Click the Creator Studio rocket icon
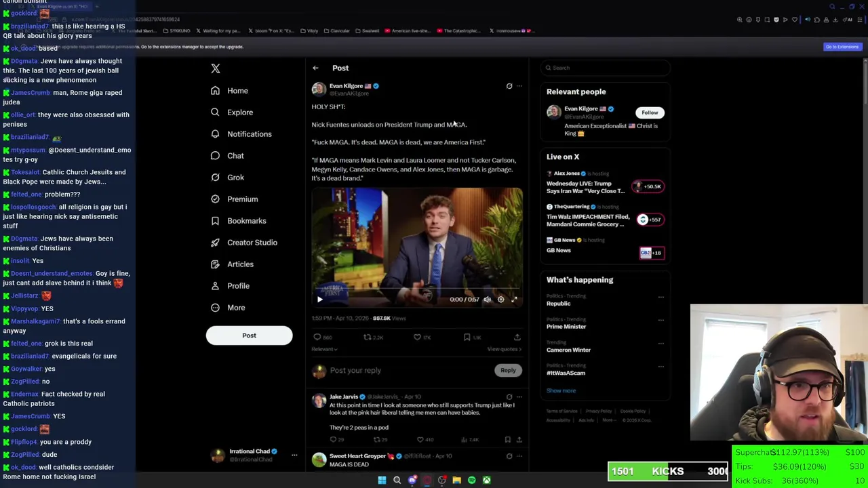 pyautogui.click(x=215, y=243)
